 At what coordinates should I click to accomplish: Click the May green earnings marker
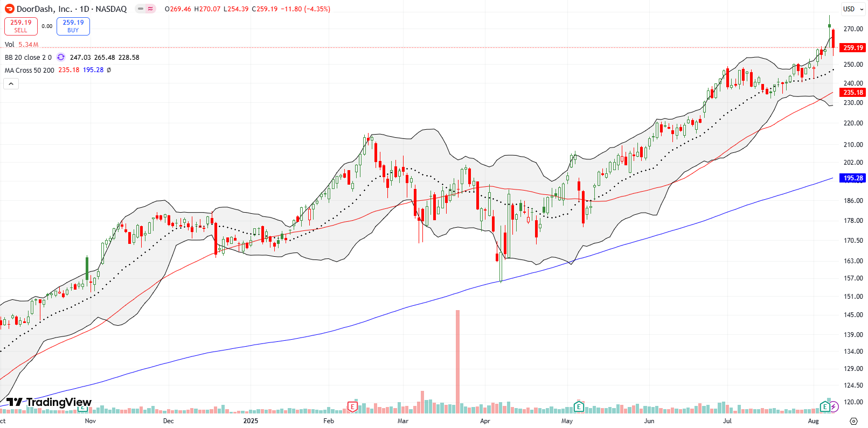tap(578, 406)
